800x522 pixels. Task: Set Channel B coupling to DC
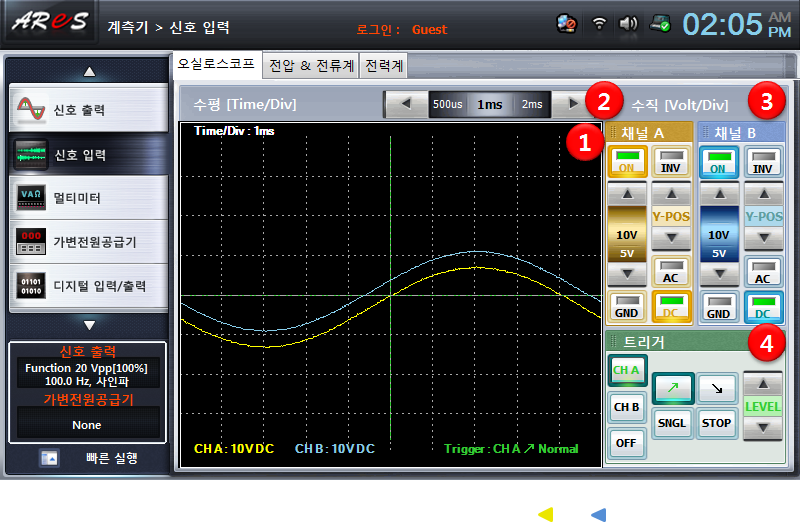(x=763, y=308)
